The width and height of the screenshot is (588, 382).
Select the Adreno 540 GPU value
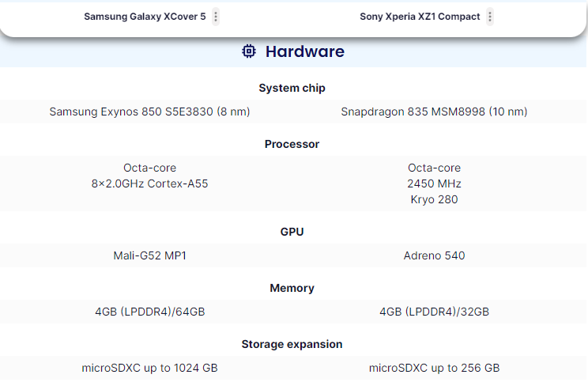(434, 255)
